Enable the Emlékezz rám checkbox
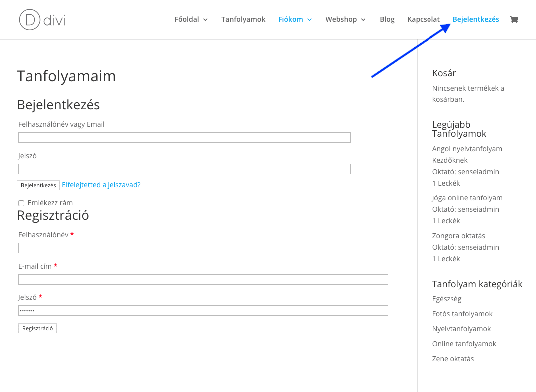536x392 pixels. (21, 203)
